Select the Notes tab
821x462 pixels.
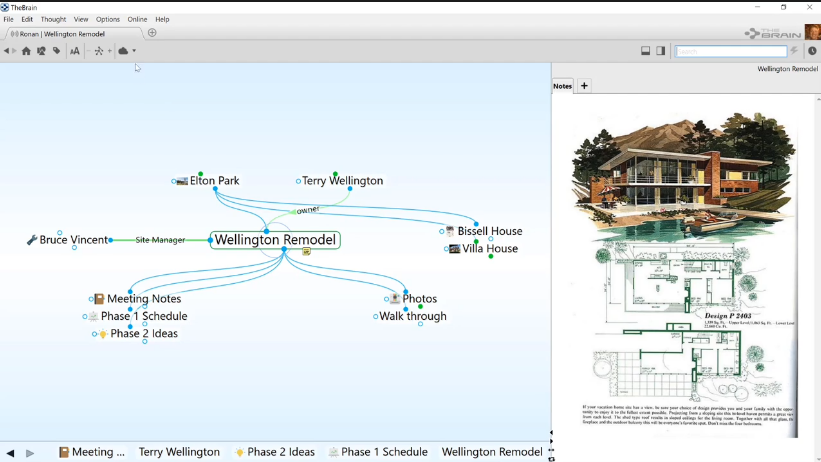pos(562,86)
